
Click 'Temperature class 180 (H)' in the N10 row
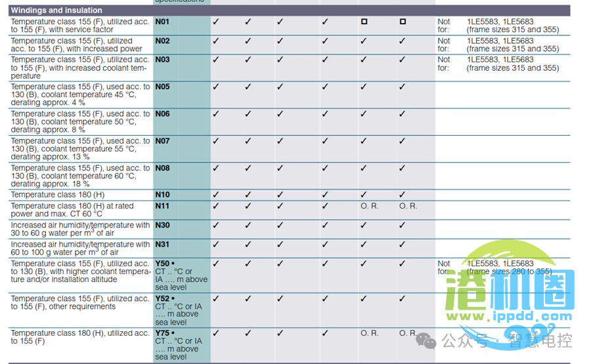pyautogui.click(x=58, y=195)
